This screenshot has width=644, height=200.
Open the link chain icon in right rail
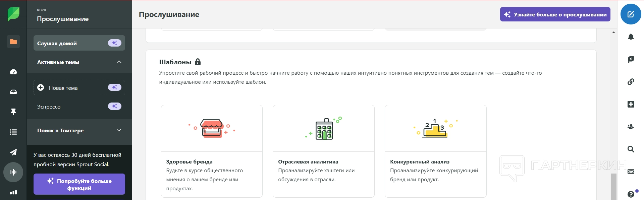[631, 81]
